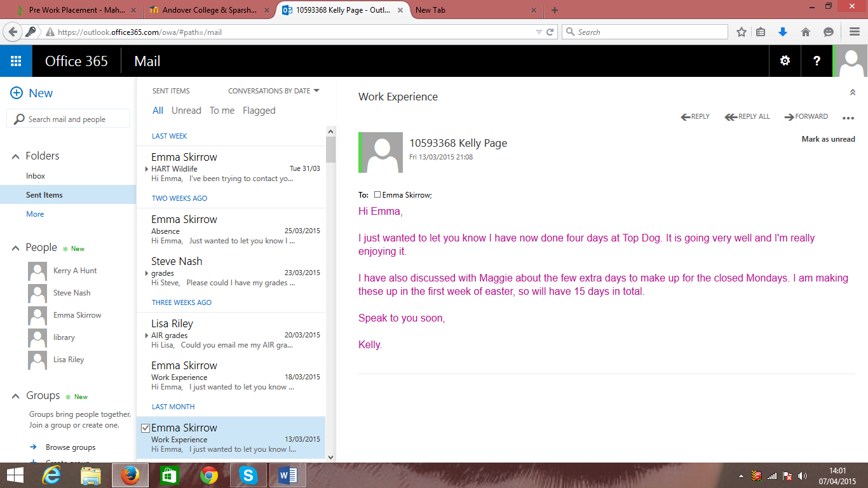Forward the Work Experience email
868x488 pixels.
click(807, 117)
